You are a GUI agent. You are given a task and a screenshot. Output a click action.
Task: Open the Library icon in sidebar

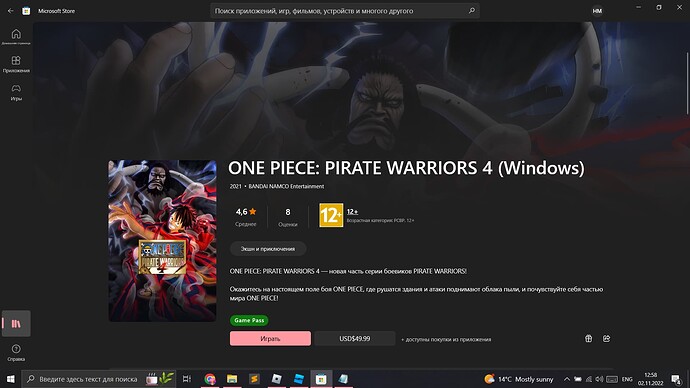pyautogui.click(x=16, y=323)
